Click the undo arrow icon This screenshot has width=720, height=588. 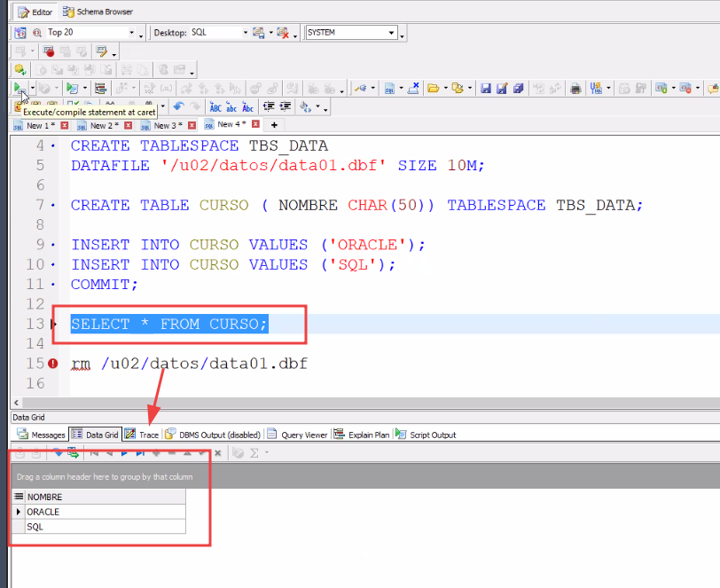click(178, 106)
